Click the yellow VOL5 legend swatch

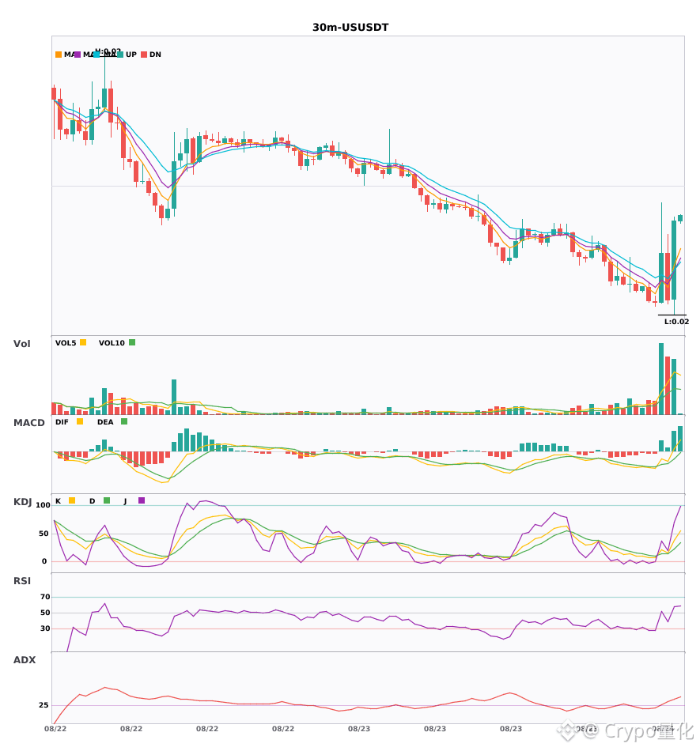[x=83, y=342]
